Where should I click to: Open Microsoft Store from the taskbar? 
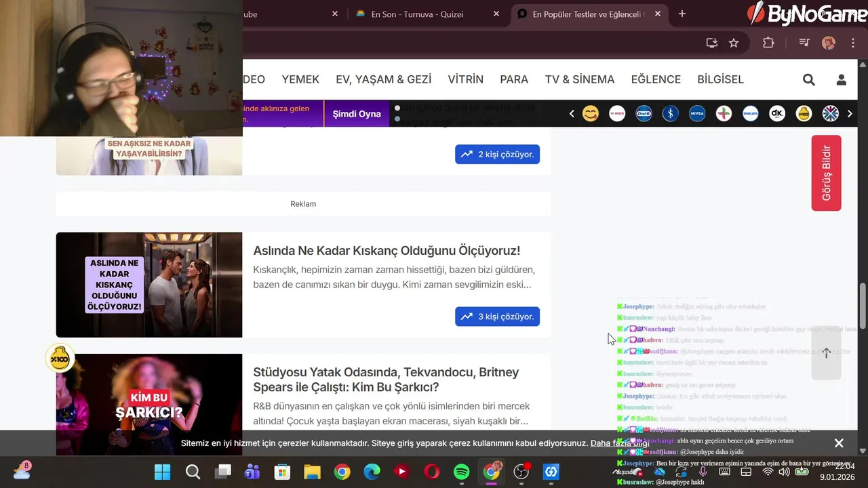coord(282,472)
